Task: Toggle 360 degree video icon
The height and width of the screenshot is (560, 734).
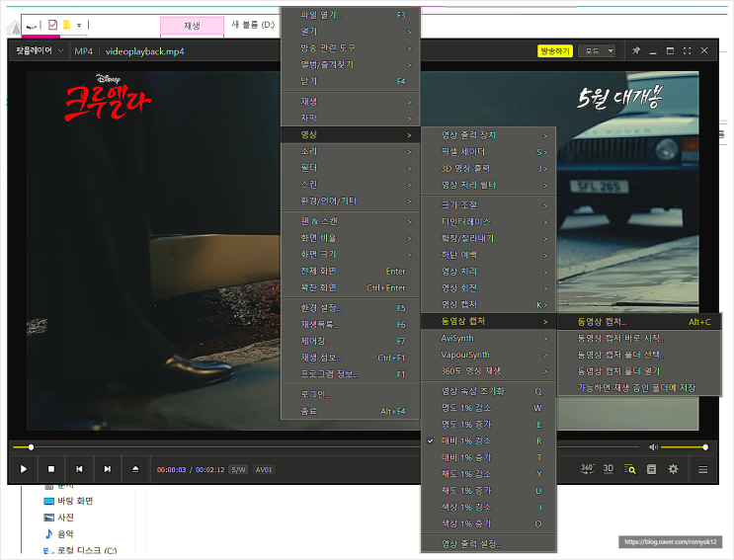Action: coord(587,469)
